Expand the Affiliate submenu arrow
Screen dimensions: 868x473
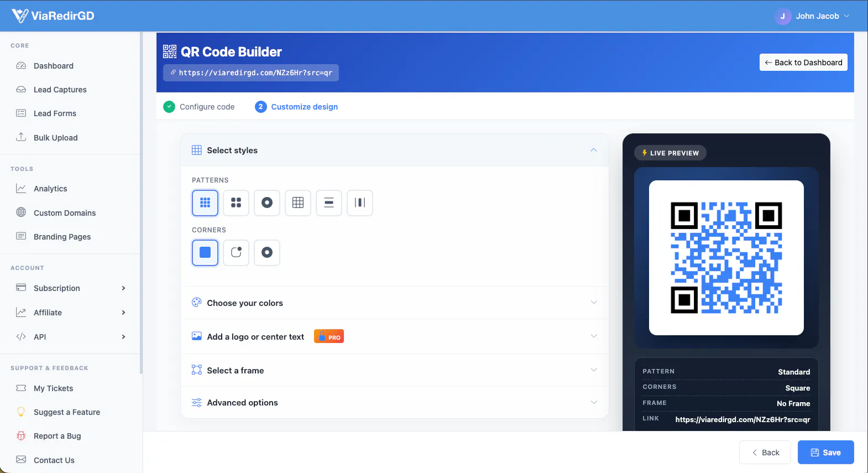123,313
